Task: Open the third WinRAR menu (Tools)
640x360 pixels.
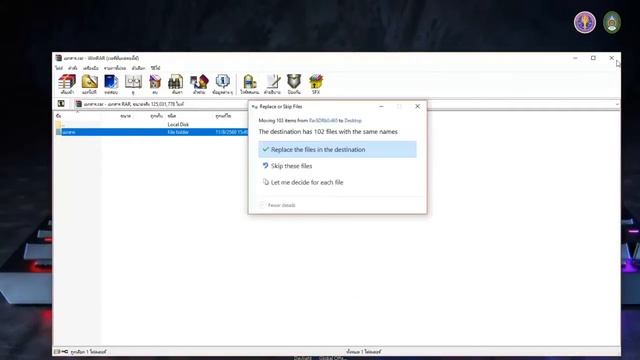Action: [x=91, y=68]
